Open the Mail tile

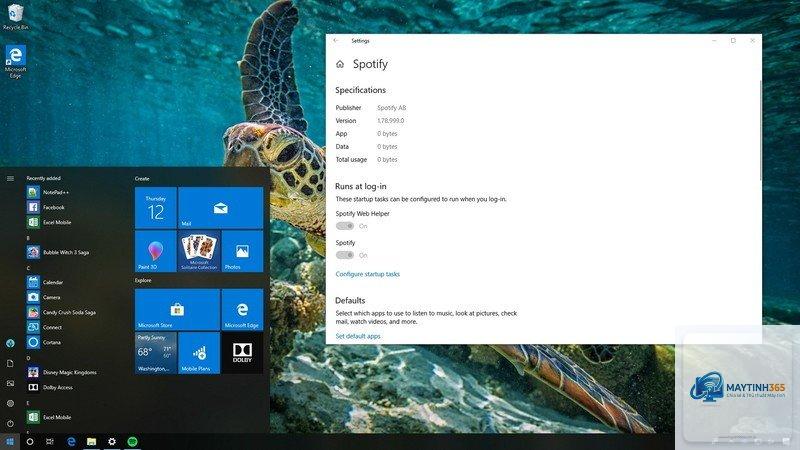coord(220,208)
